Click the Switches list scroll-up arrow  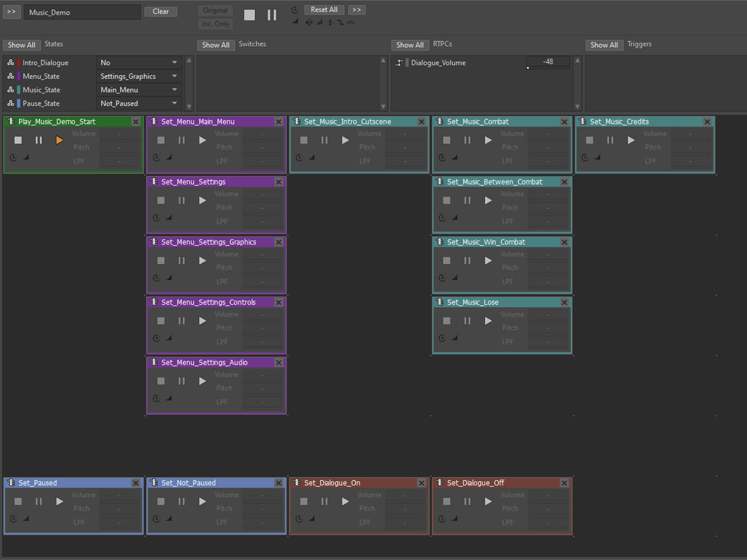coord(383,60)
